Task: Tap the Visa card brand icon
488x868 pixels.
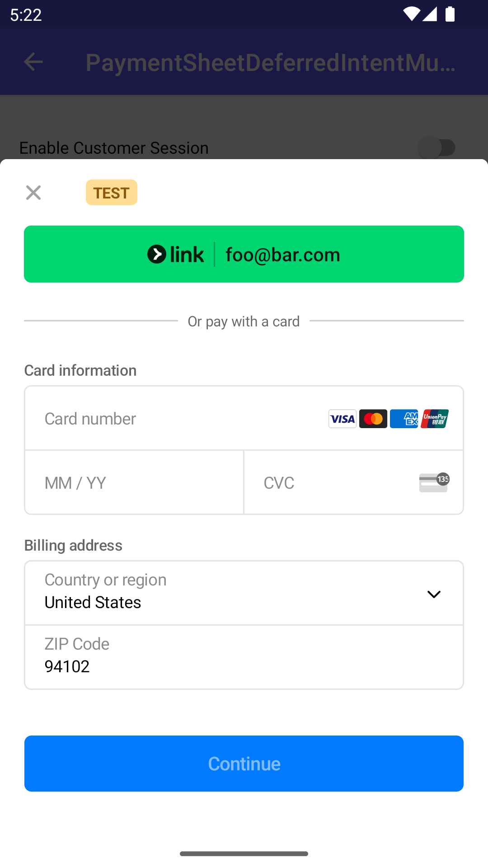Action: (x=343, y=419)
